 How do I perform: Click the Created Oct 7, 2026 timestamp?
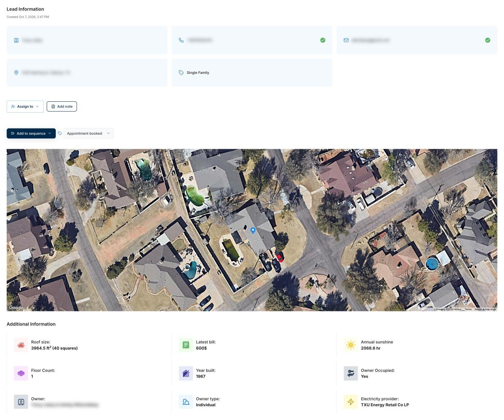[x=28, y=17]
